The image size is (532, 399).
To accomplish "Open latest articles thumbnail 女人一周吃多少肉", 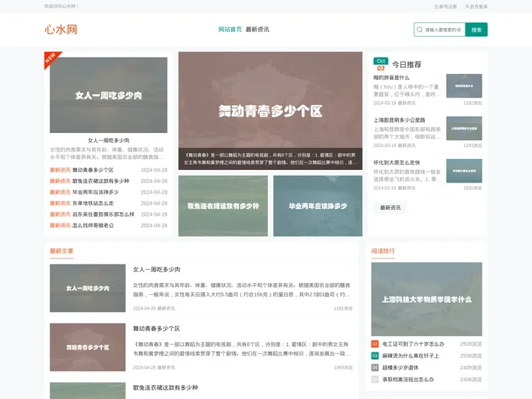I will [87, 288].
